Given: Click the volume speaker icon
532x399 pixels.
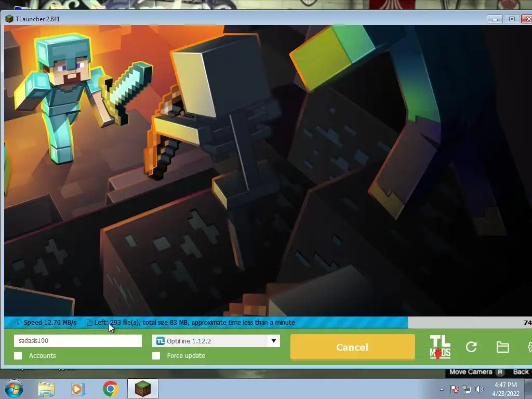Looking at the screenshot, I should [x=480, y=389].
